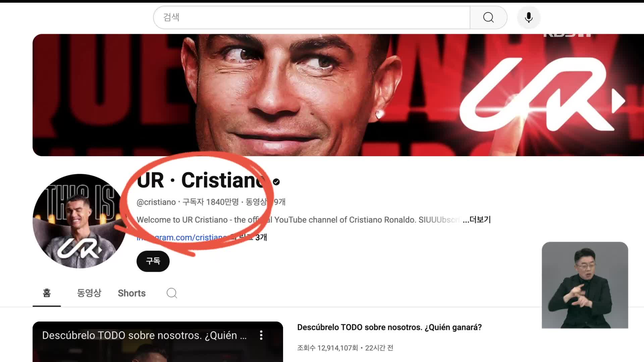The height and width of the screenshot is (362, 644).
Task: Click the microphone voice search icon
Action: 529,17
